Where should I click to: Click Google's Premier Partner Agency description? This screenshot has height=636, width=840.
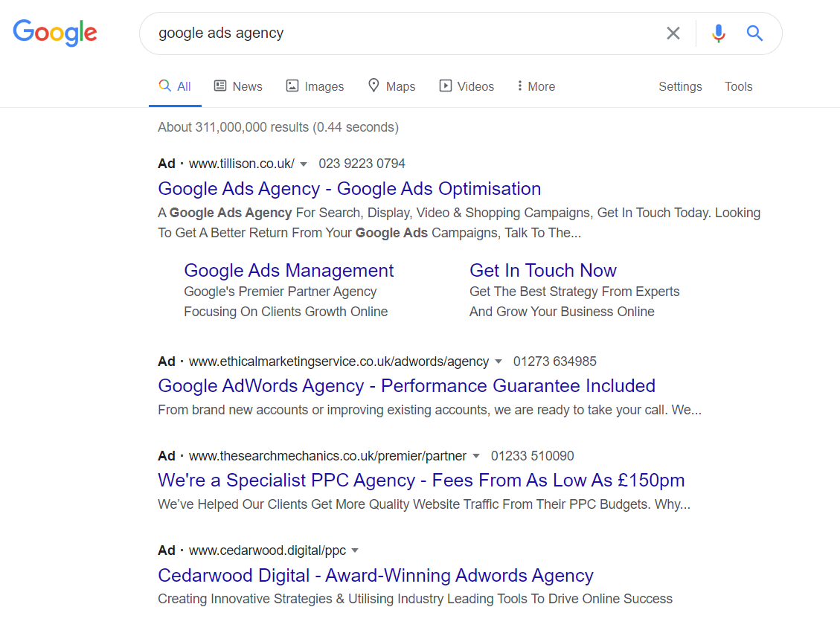coord(280,292)
